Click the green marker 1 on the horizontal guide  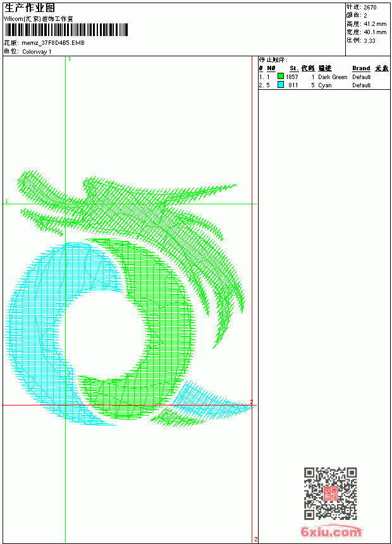(6, 201)
